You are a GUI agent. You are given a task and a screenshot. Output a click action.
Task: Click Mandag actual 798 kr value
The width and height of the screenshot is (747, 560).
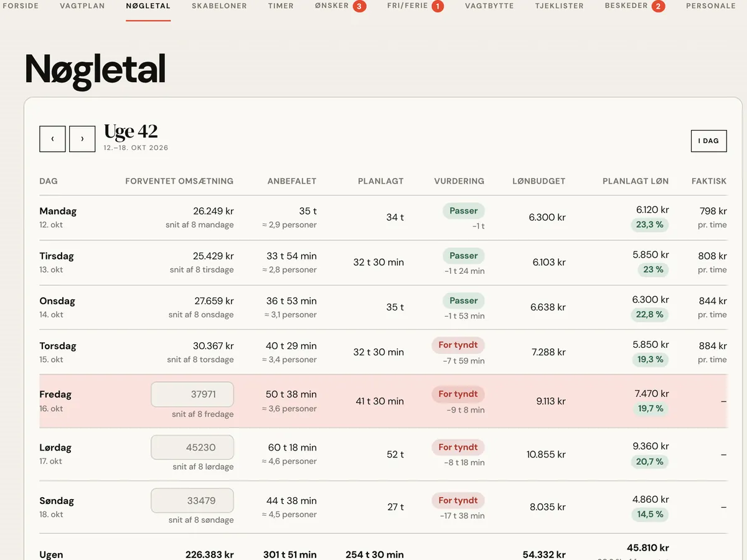click(713, 211)
